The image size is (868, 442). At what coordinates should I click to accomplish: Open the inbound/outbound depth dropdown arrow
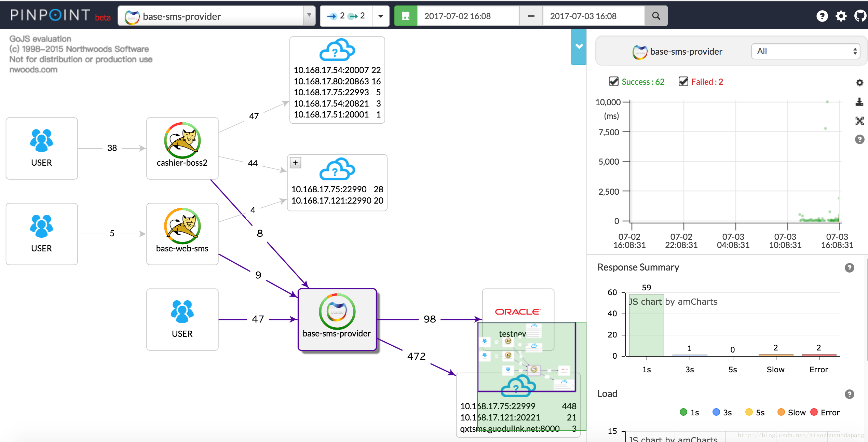coord(380,16)
